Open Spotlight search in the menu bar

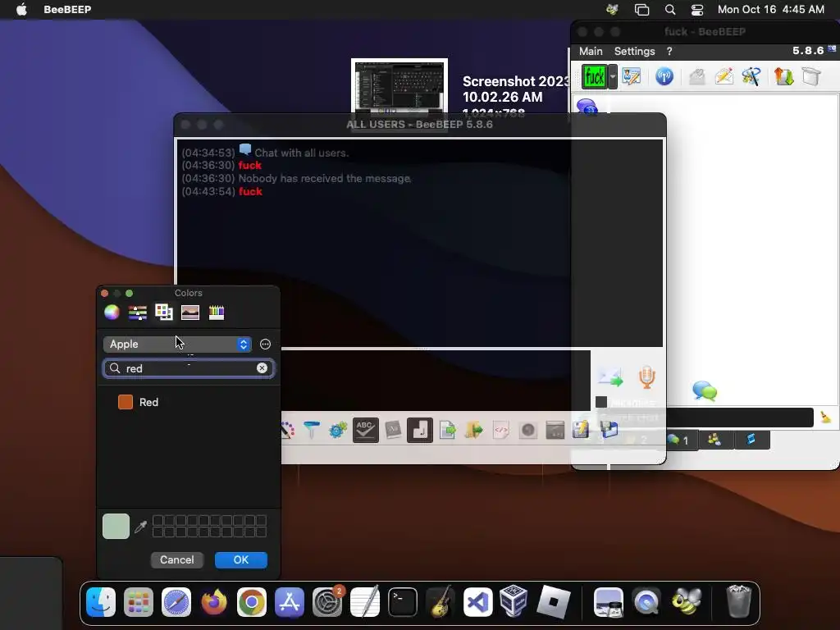click(x=670, y=9)
